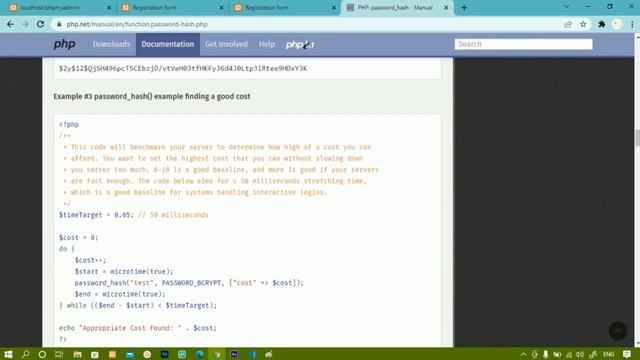This screenshot has height=360, width=640.
Task: Close the PHP: password_hash tab
Action: tap(446, 8)
